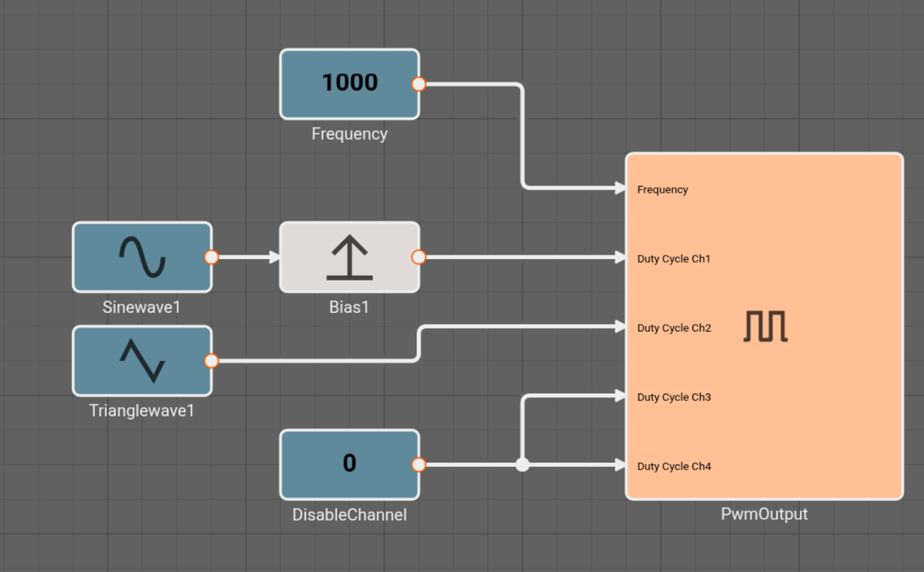
Task: Select the wire from Bias1 to Duty Cycle Ch1
Action: click(520, 257)
